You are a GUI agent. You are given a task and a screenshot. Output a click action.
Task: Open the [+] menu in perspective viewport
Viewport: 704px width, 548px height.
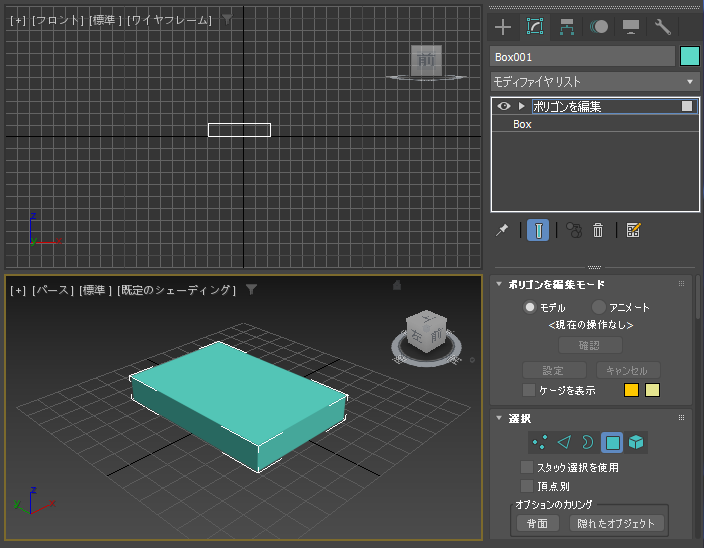coord(18,290)
